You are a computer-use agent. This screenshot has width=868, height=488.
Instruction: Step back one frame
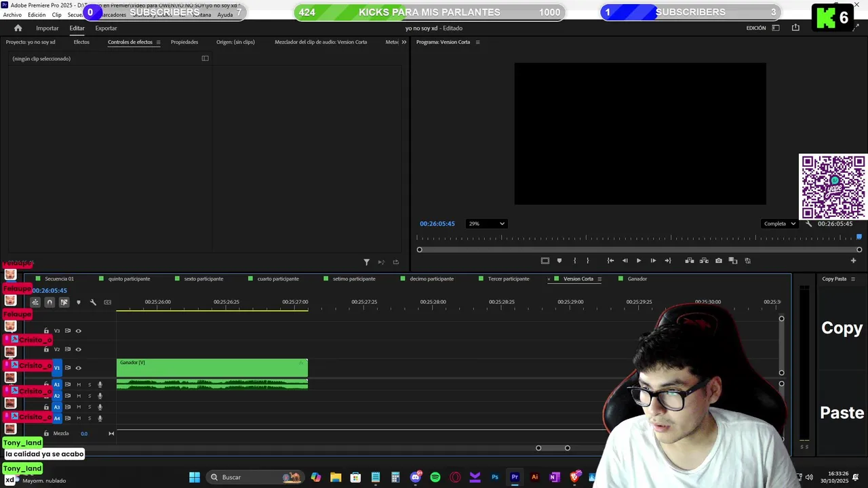(x=625, y=260)
